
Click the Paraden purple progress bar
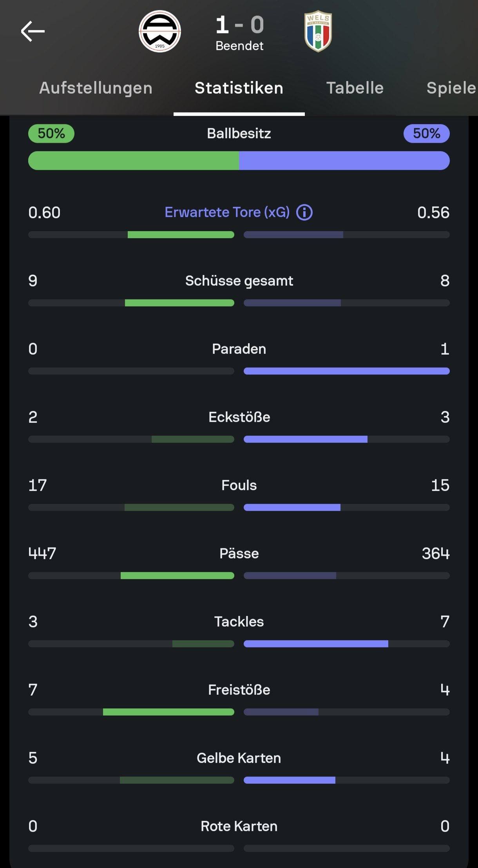pyautogui.click(x=347, y=371)
